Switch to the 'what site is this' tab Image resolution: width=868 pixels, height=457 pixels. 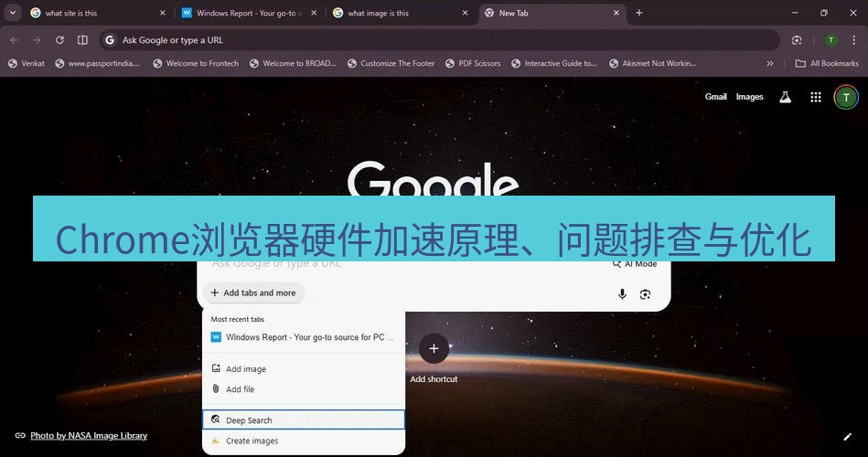(x=97, y=14)
